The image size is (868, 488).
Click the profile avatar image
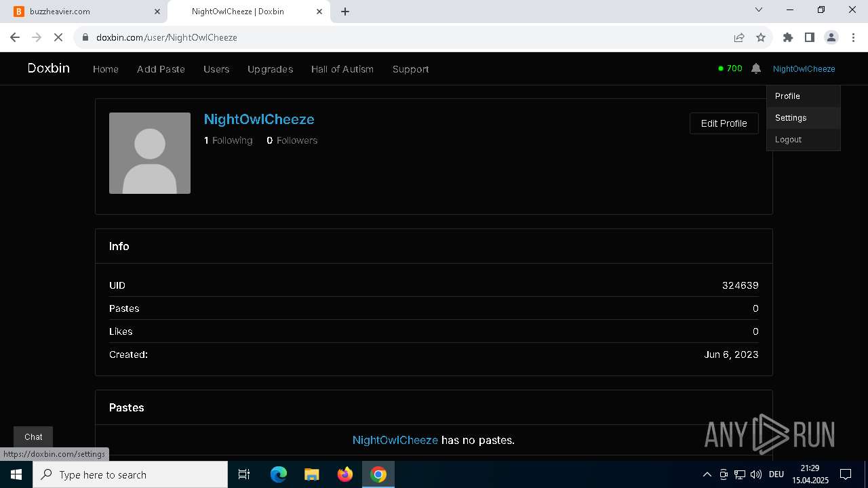[150, 153]
